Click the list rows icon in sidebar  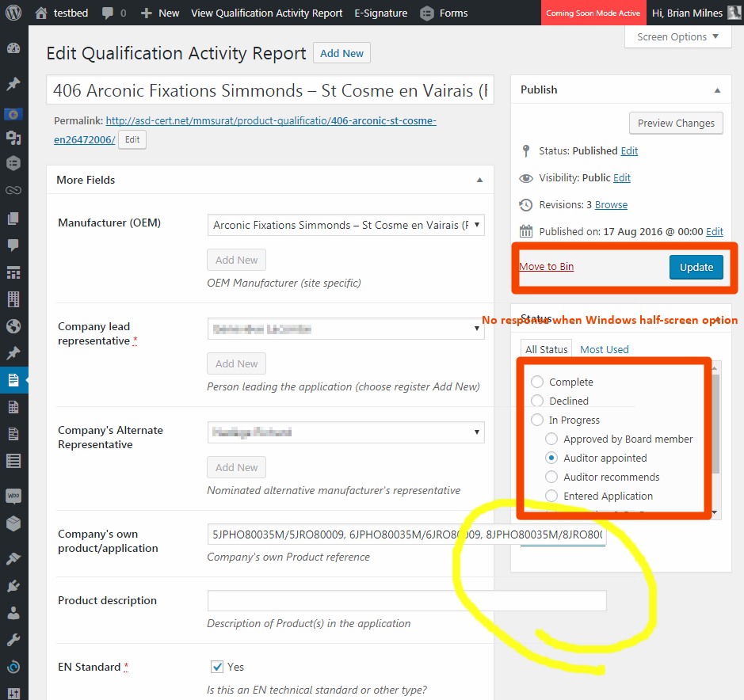click(13, 461)
